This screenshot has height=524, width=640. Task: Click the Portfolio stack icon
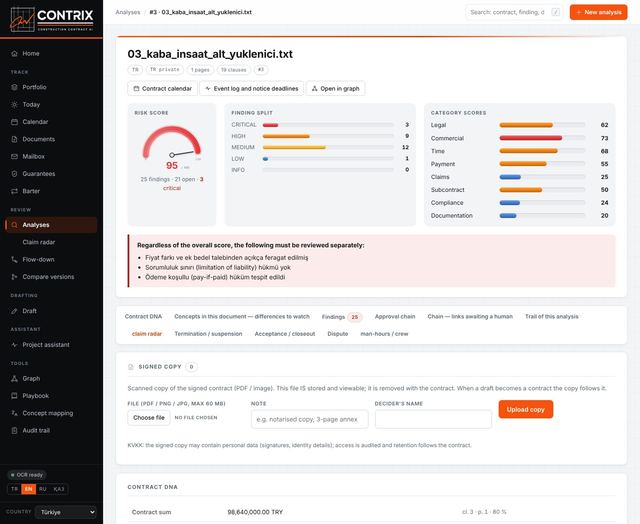click(14, 87)
